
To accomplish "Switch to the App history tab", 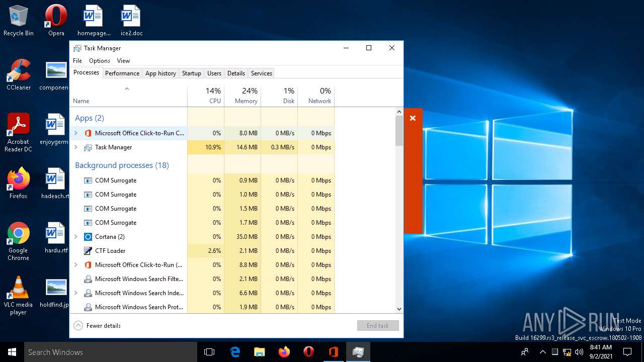I will click(160, 73).
